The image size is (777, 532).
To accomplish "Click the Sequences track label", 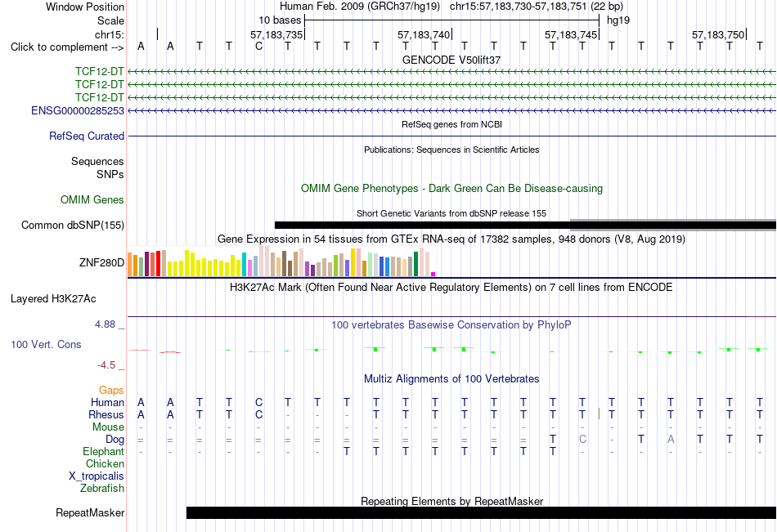I will click(97, 162).
